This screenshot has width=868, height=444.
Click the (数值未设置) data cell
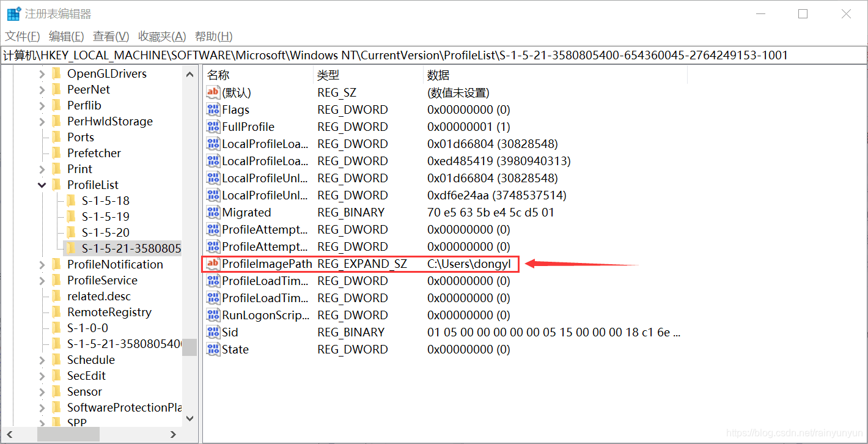coord(458,93)
